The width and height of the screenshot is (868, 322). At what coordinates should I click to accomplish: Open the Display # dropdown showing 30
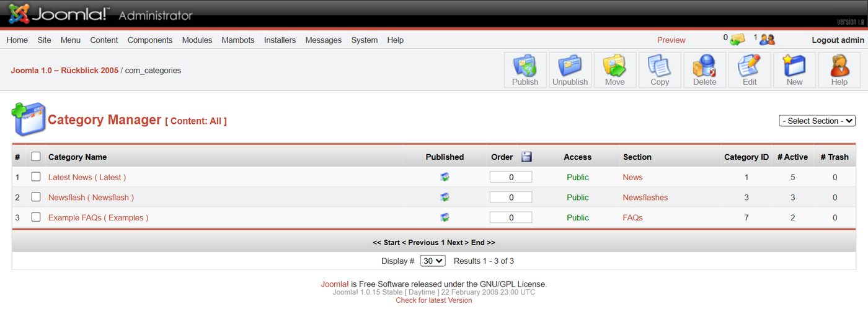(x=433, y=261)
